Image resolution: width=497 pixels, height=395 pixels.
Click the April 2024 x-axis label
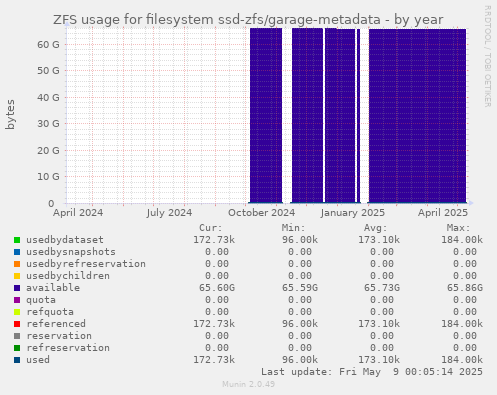[78, 213]
